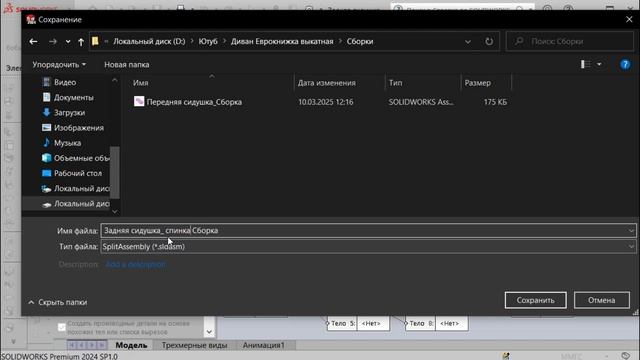Open the view options dropdown arrow
This screenshot has width=640, height=360.
tap(599, 64)
